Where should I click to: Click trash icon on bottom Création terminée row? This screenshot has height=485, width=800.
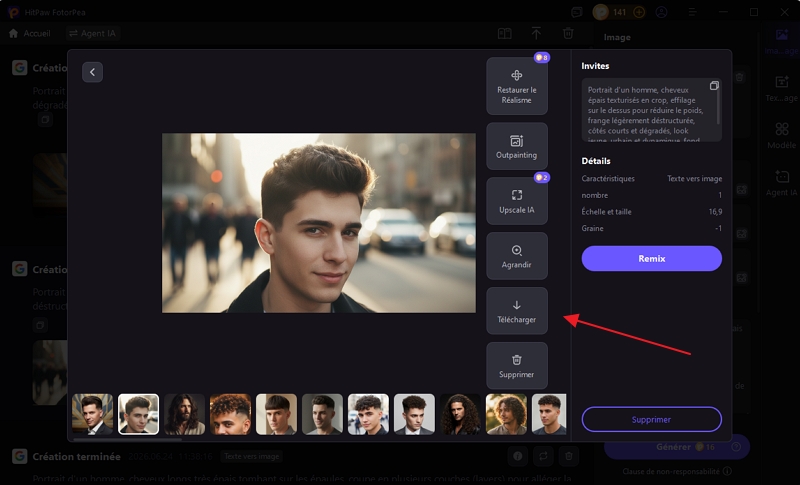click(x=568, y=456)
